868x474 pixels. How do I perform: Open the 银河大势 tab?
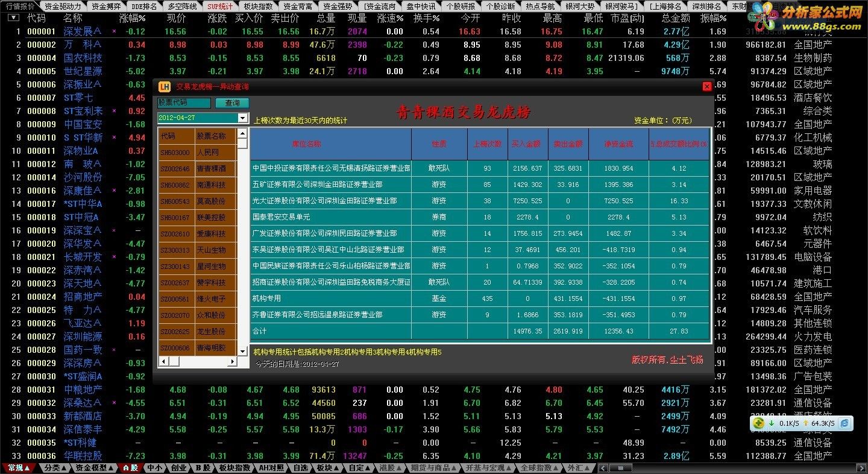click(580, 6)
